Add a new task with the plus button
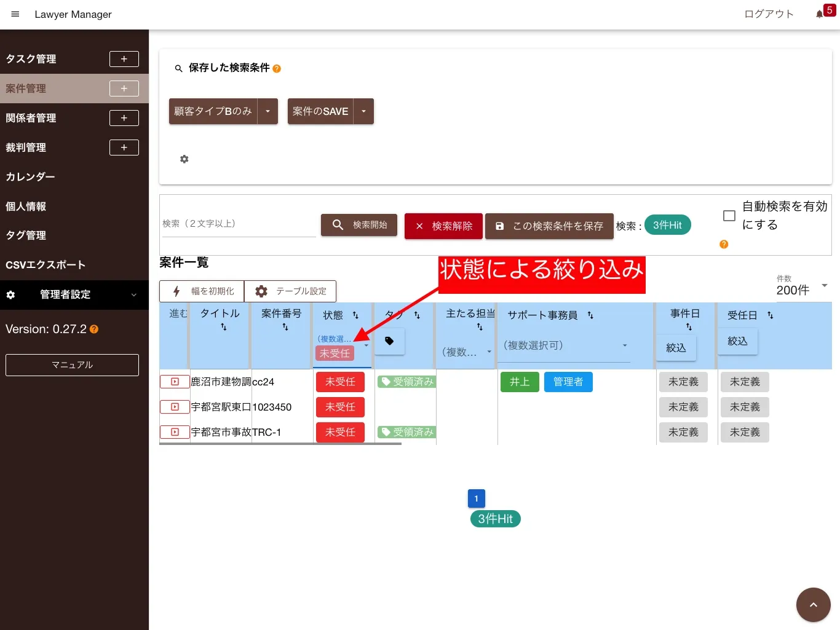Screen dimensions: 840x630 click(124, 59)
